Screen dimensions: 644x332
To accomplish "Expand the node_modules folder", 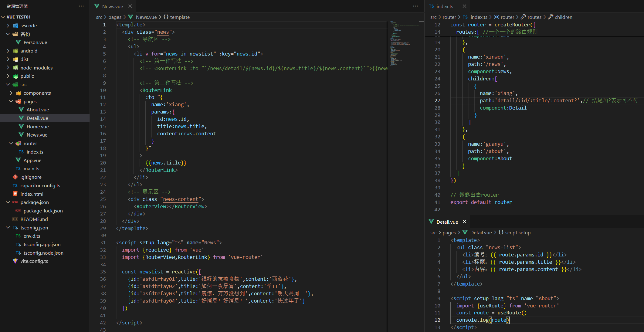I will click(x=8, y=68).
